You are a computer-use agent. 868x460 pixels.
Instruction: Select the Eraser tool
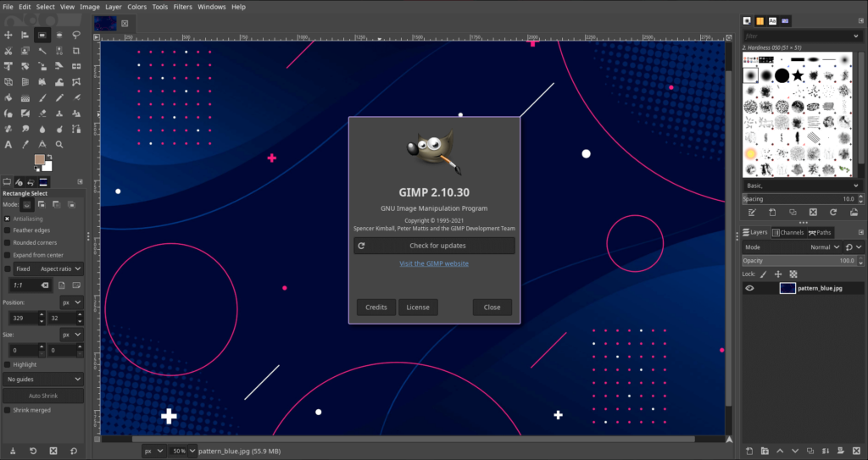[x=42, y=114]
